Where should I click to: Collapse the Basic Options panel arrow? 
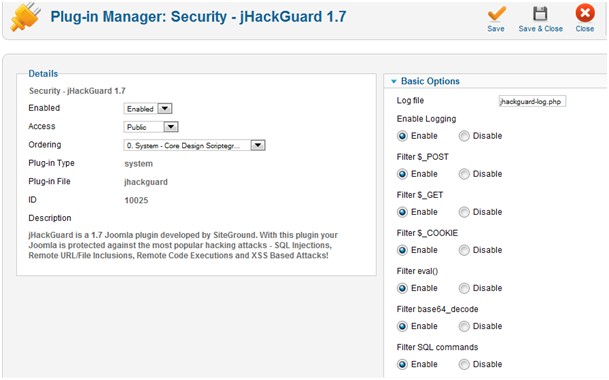click(x=394, y=81)
